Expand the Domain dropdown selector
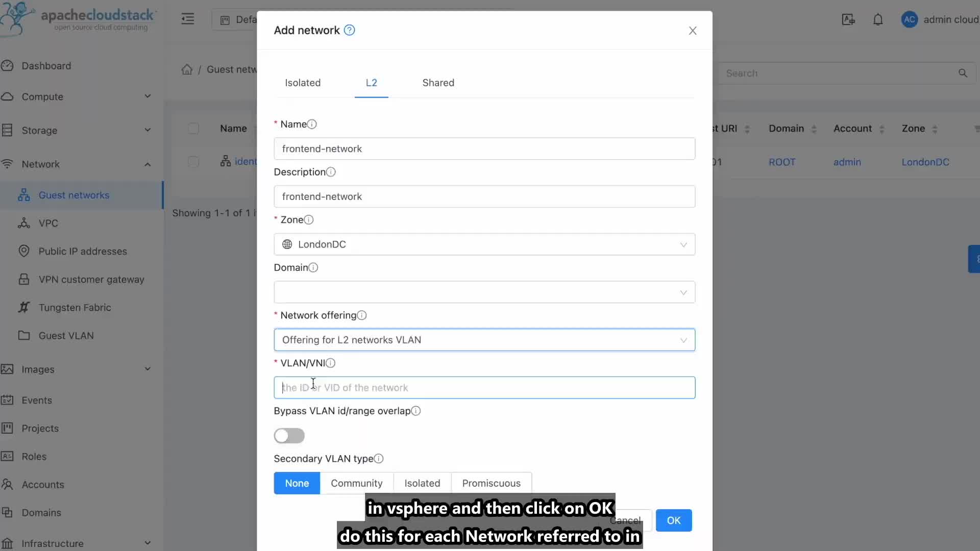980x551 pixels. (x=484, y=291)
